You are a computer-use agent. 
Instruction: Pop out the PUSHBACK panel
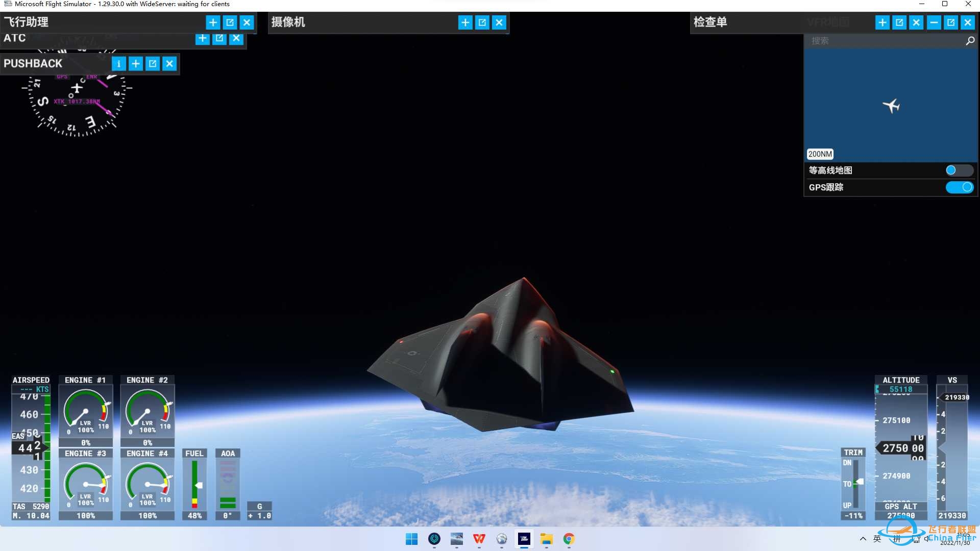[x=153, y=64]
